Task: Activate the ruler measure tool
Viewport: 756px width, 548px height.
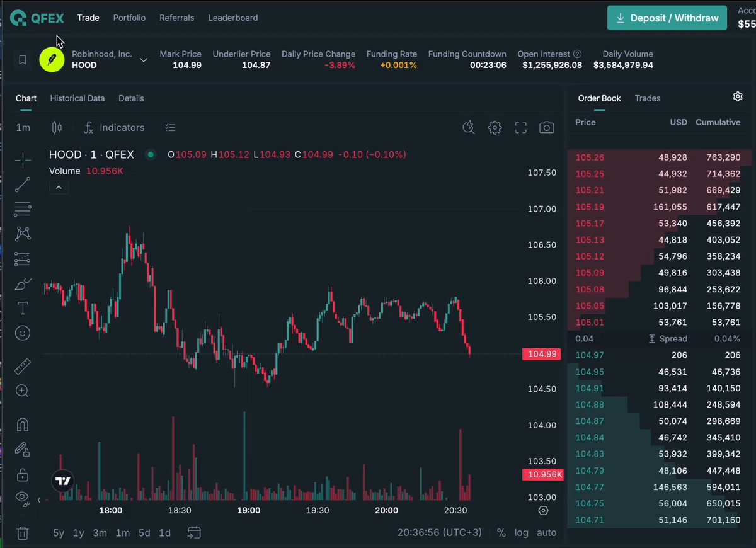Action: (23, 366)
